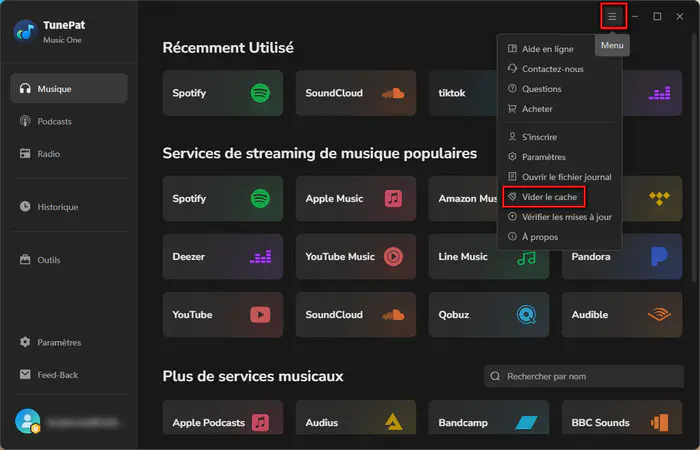
Task: Select Aide en ligne menu entry
Action: pyautogui.click(x=559, y=49)
